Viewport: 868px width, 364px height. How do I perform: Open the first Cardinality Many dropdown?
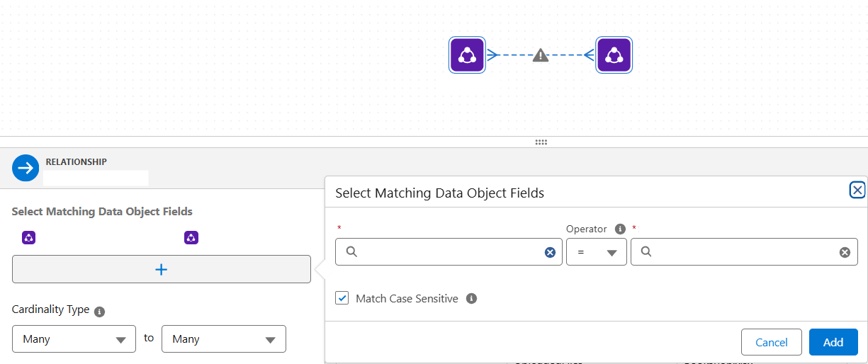pyautogui.click(x=74, y=339)
